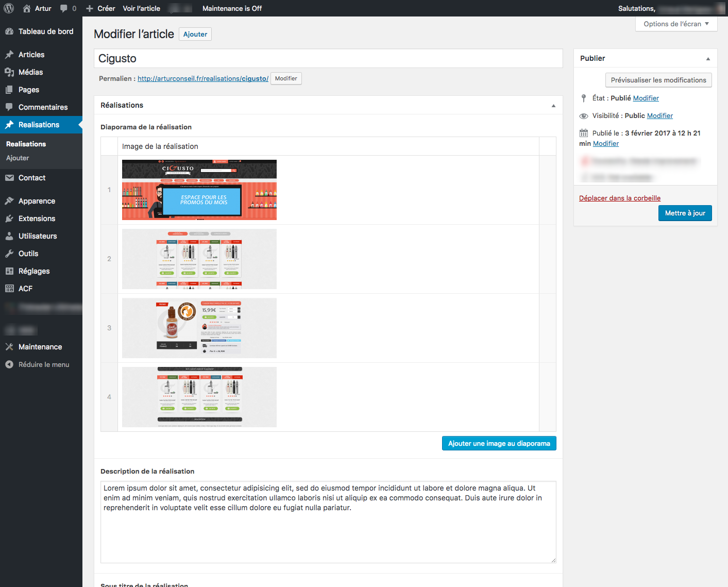Viewport: 728px width, 587px height.
Task: Click the Réglages settings icon
Action: tap(9, 271)
